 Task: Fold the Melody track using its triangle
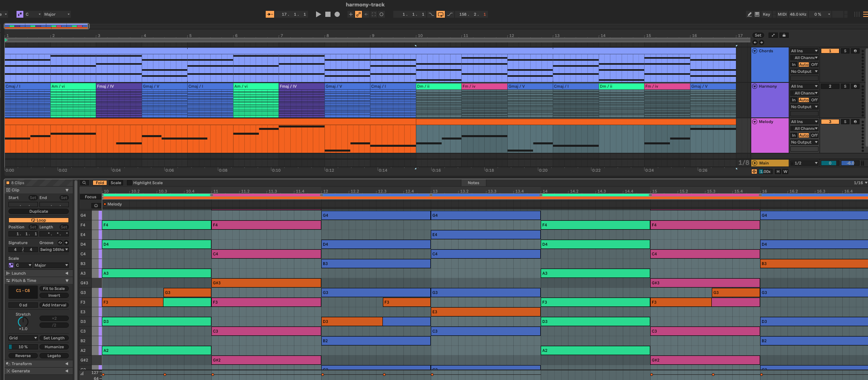click(x=755, y=122)
